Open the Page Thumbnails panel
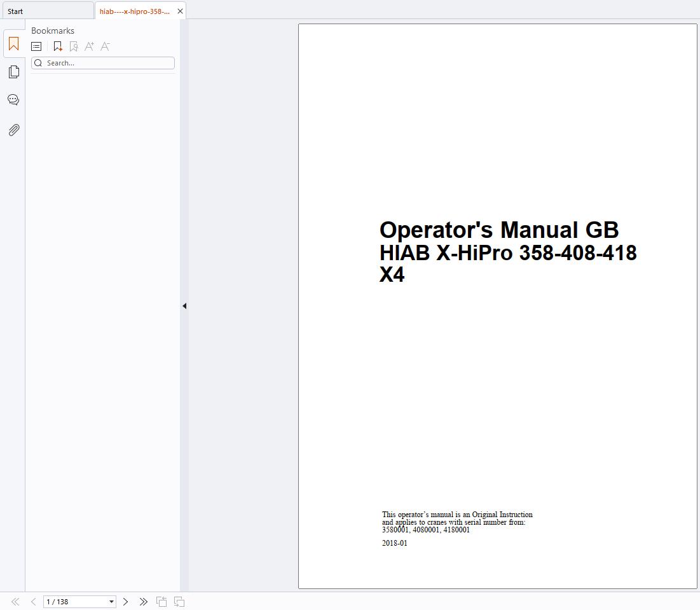Image resolution: width=700 pixels, height=610 pixels. 13,71
